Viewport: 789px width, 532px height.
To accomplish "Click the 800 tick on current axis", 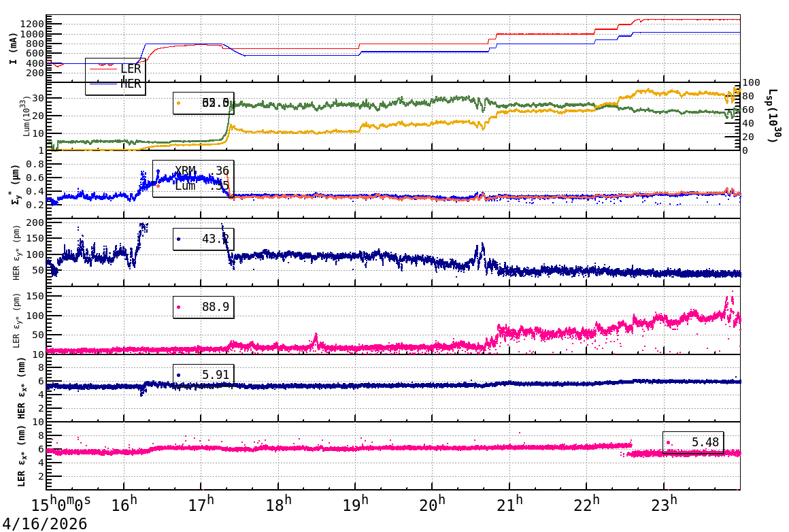I will coord(36,44).
